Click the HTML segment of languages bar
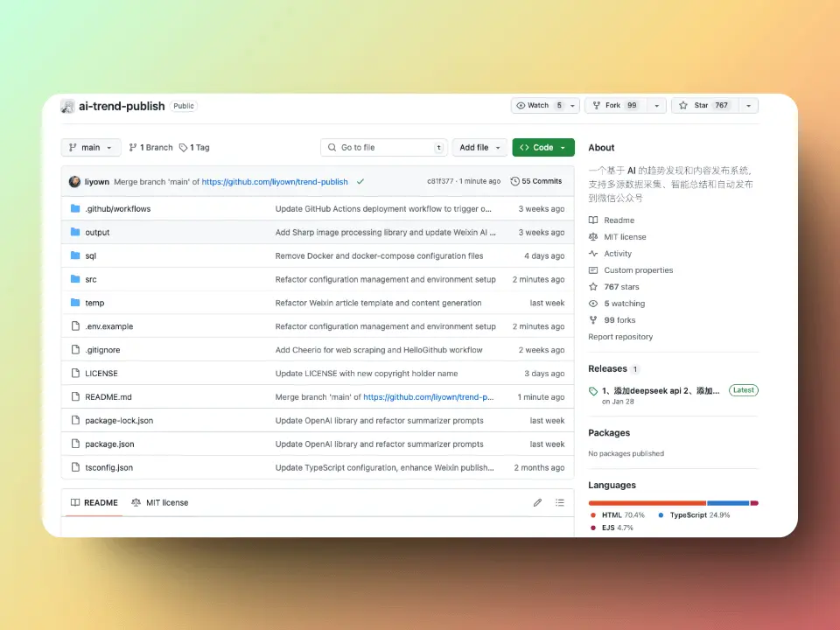Image resolution: width=840 pixels, height=630 pixels. point(647,503)
